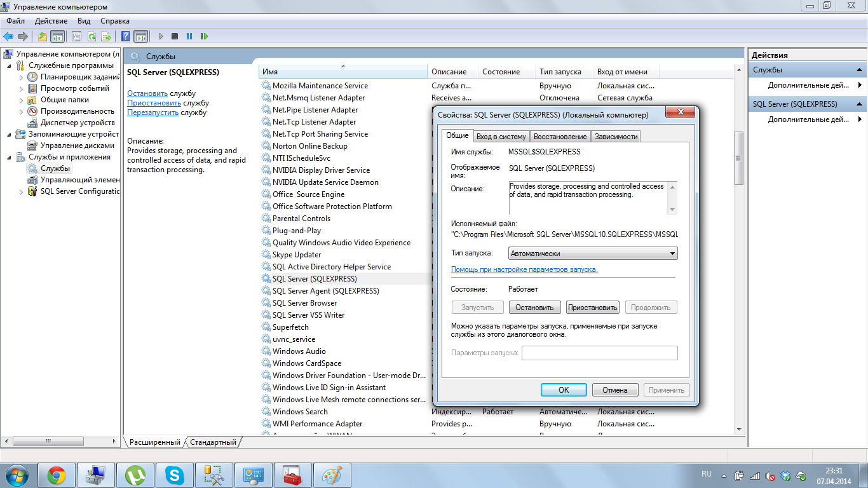Click the Skype taskbar icon

point(174,475)
